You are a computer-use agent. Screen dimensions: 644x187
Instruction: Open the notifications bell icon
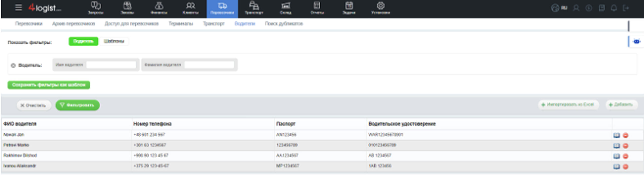click(614, 8)
